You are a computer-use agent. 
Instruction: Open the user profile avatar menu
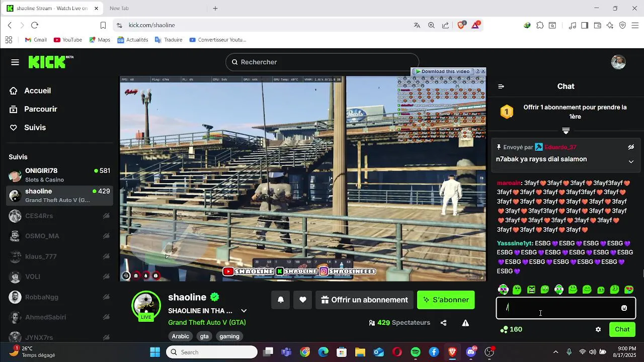point(618,62)
